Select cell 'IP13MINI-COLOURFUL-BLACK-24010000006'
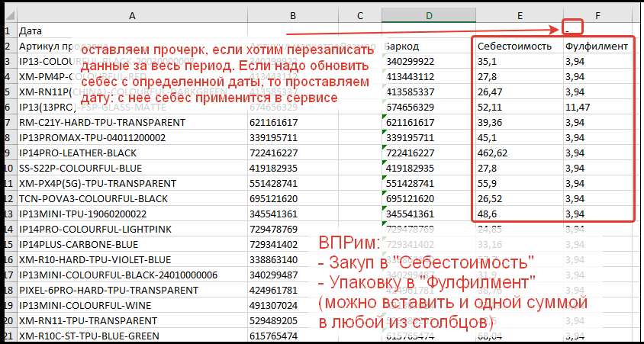644x344 pixels. click(132, 275)
